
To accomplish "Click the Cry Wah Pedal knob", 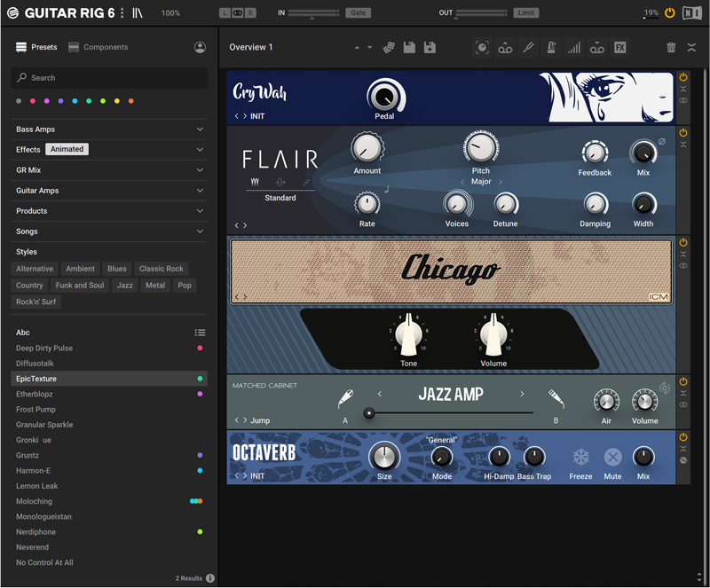I will (384, 96).
